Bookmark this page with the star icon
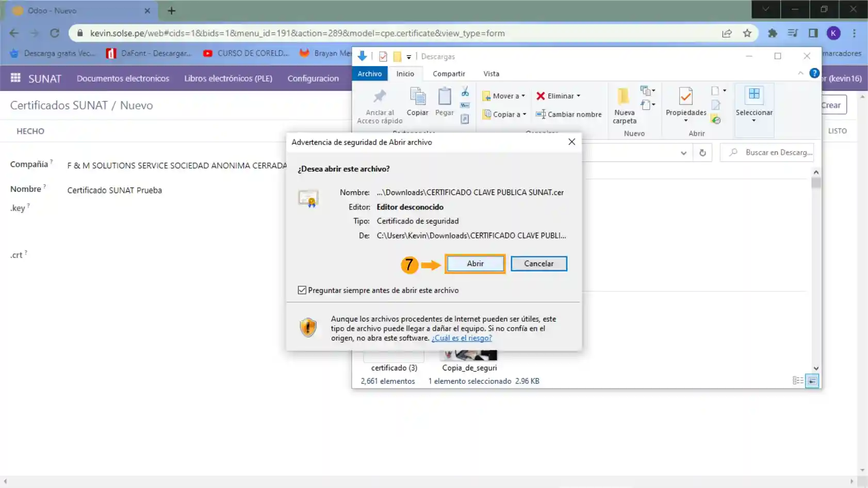Viewport: 868px width, 488px height. click(747, 33)
